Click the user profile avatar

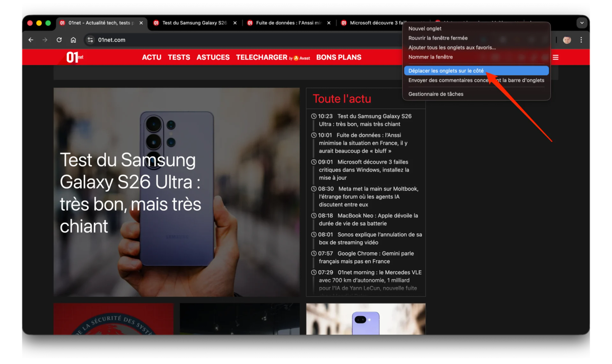click(x=567, y=40)
